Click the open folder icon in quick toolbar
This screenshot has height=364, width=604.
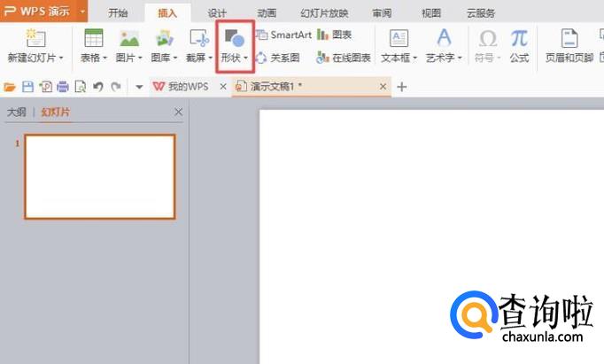[10, 87]
